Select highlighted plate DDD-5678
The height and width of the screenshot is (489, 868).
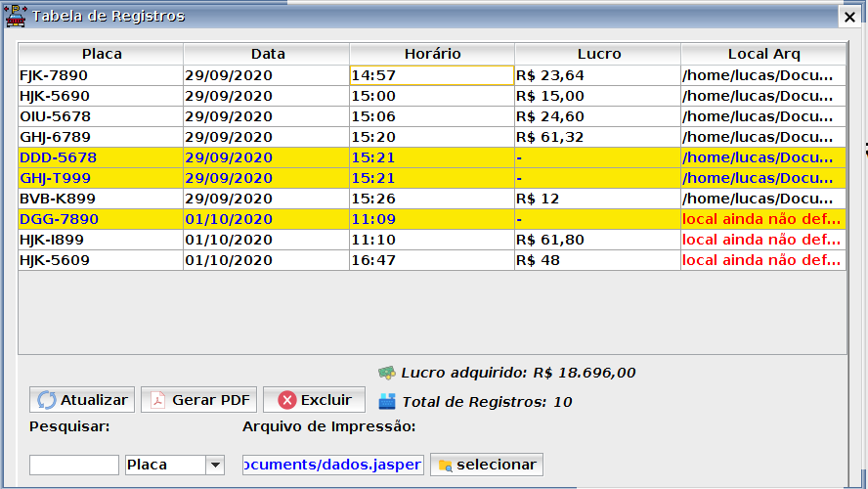tap(101, 157)
